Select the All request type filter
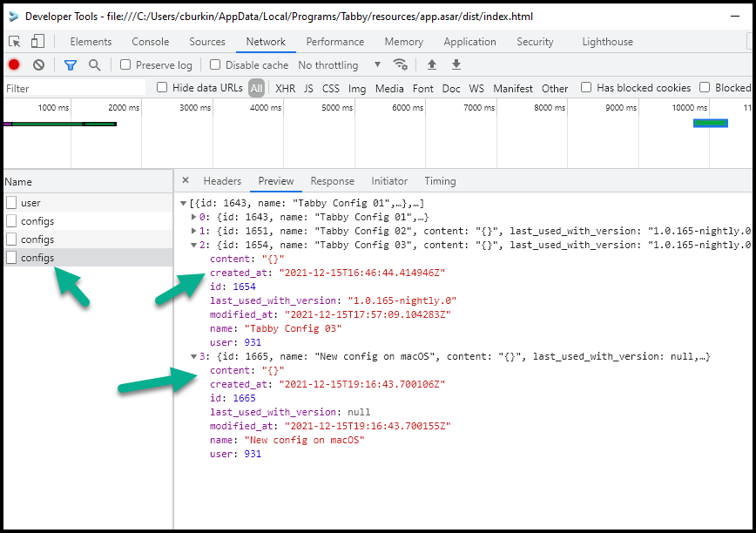This screenshot has height=533, width=756. point(256,88)
